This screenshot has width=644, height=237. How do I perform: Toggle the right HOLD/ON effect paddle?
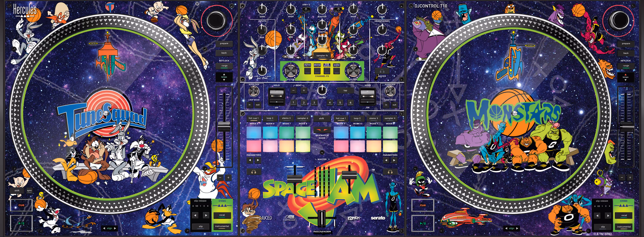(x=368, y=97)
